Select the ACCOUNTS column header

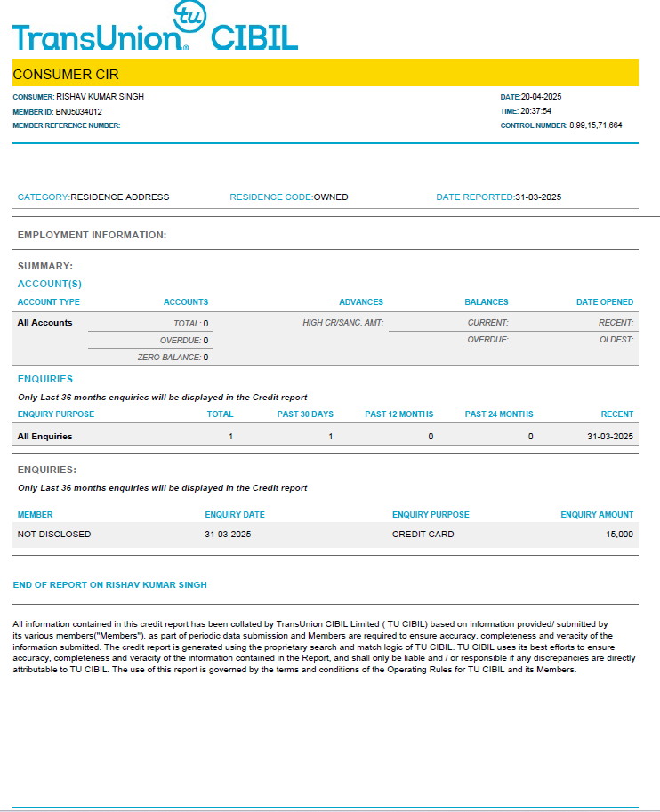pyautogui.click(x=186, y=301)
